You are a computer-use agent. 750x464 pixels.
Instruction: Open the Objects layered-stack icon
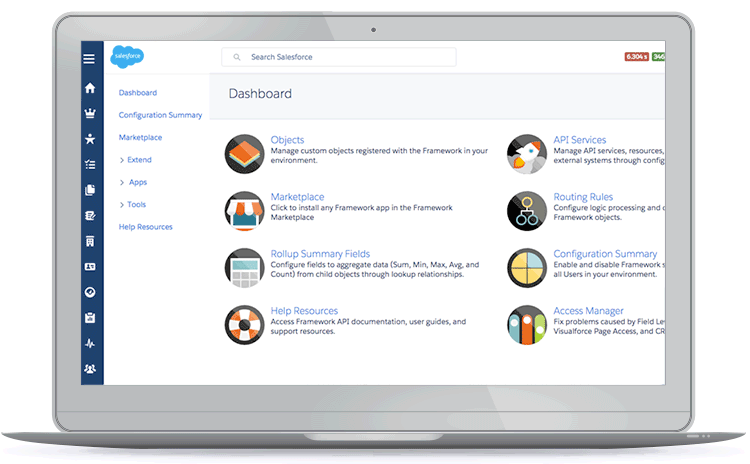(244, 153)
